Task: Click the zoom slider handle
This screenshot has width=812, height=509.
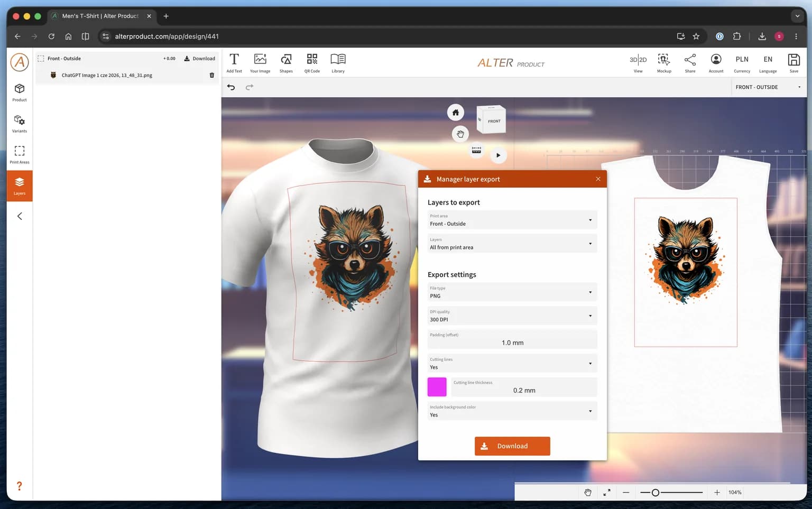Action: point(656,492)
